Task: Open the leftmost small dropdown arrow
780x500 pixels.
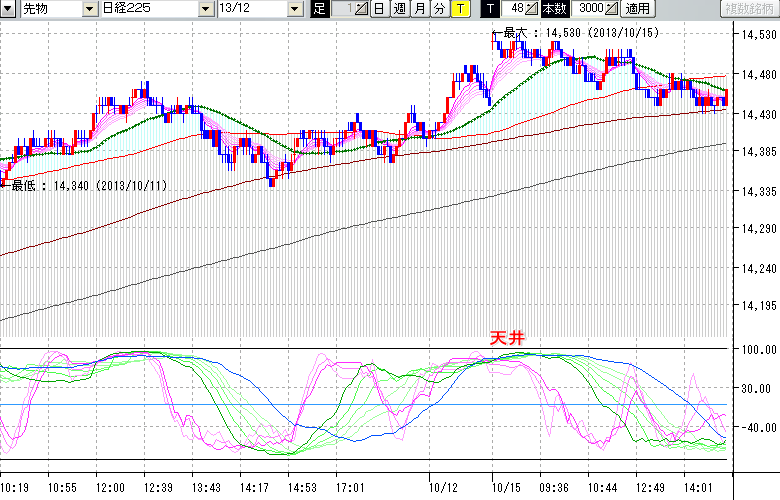Action: (x=9, y=9)
